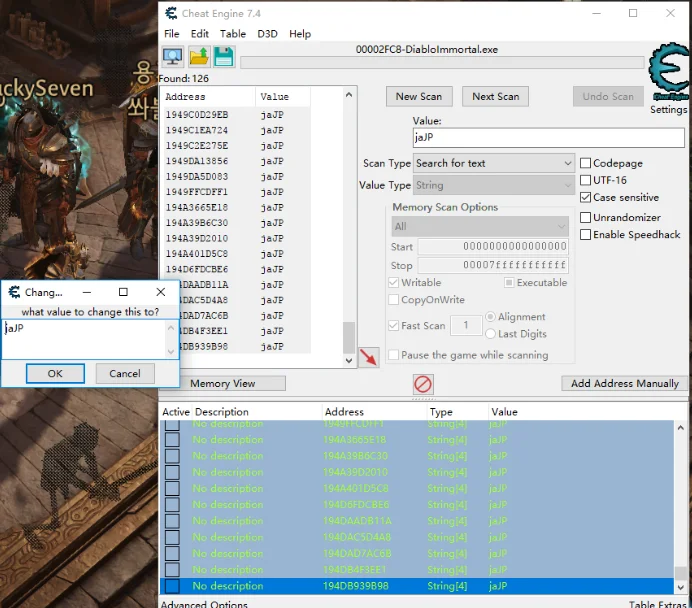Click the red no-entry clear list icon
This screenshot has width=692, height=608.
point(423,384)
